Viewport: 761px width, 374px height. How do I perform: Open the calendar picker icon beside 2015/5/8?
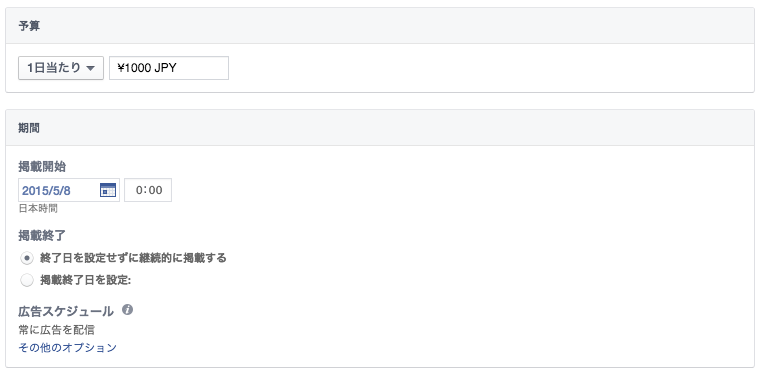(108, 190)
